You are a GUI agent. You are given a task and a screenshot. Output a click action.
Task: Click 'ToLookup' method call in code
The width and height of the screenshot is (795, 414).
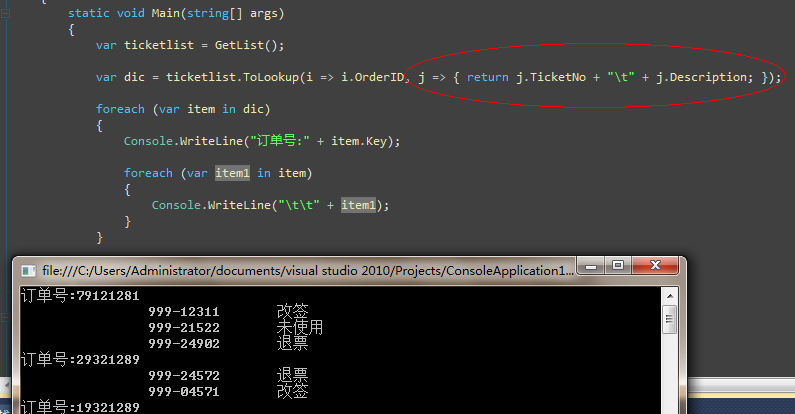coord(271,77)
